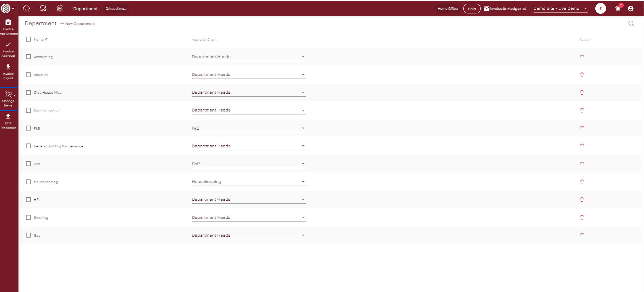The height and width of the screenshot is (292, 644).
Task: Click the Approval Chain column header
Action: (204, 40)
